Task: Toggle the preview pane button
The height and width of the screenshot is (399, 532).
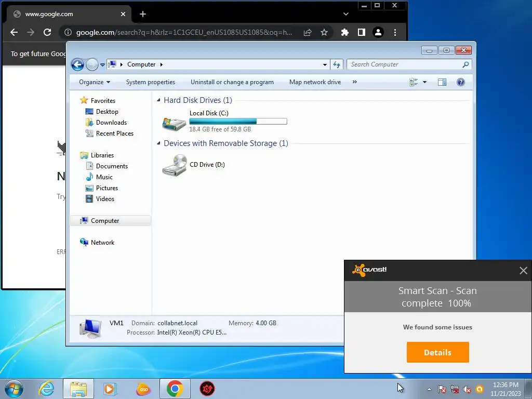Action: coord(442,82)
